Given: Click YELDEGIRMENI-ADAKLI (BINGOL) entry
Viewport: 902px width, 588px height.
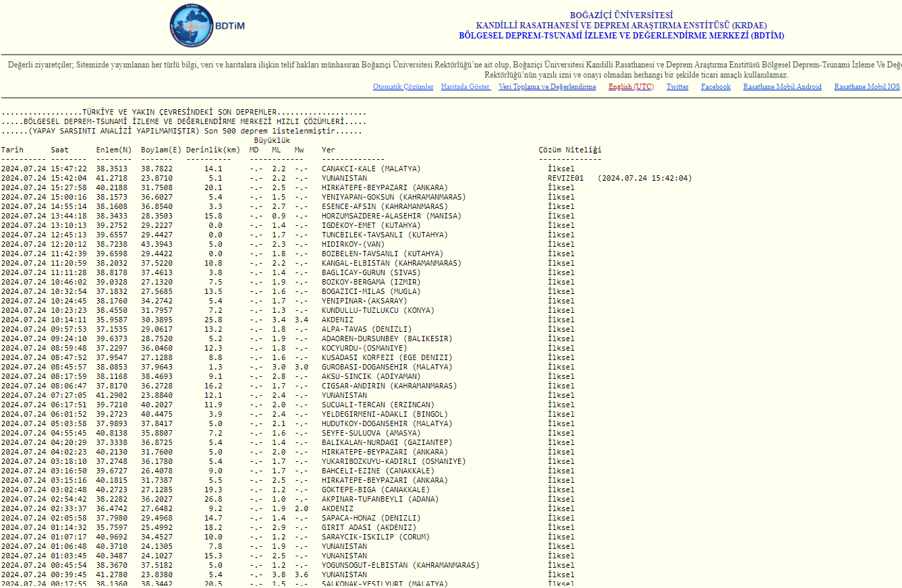Looking at the screenshot, I should point(385,414).
